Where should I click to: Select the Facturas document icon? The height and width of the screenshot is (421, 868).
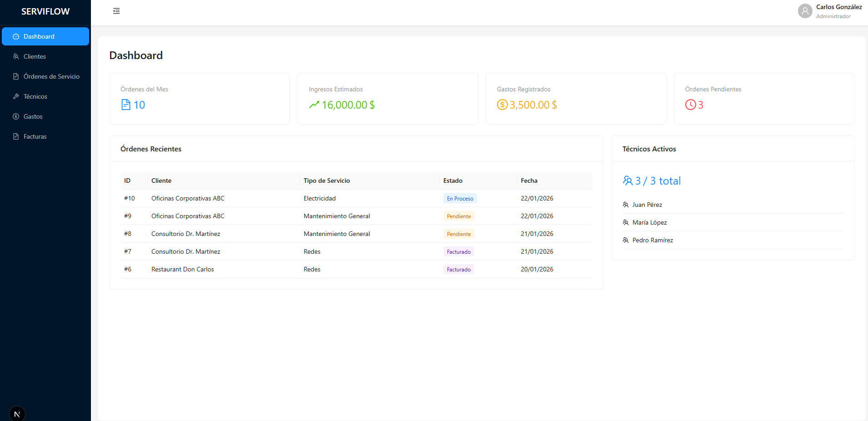(x=16, y=136)
